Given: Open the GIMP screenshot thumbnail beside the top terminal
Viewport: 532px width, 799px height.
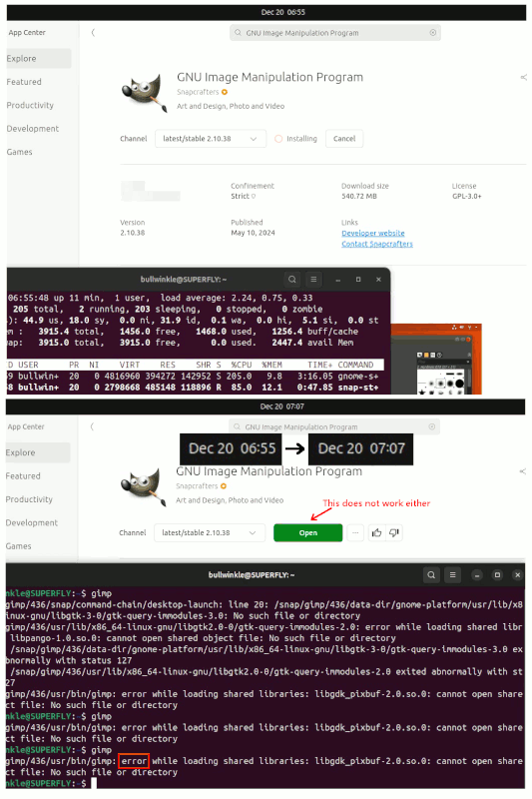Looking at the screenshot, I should 436,359.
